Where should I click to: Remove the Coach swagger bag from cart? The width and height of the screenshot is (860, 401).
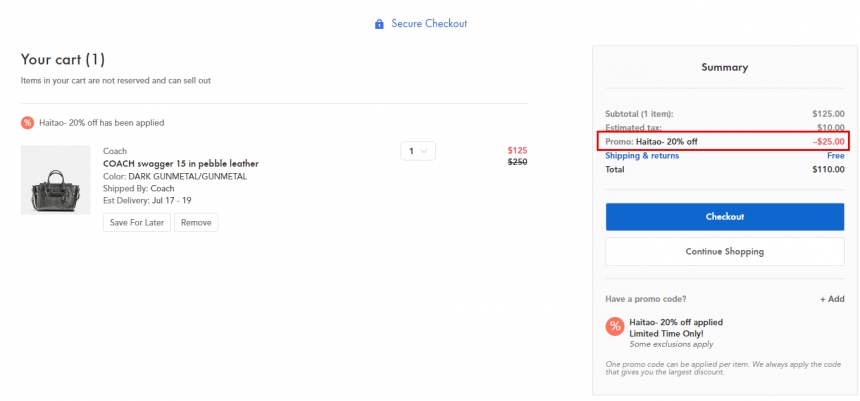click(196, 223)
